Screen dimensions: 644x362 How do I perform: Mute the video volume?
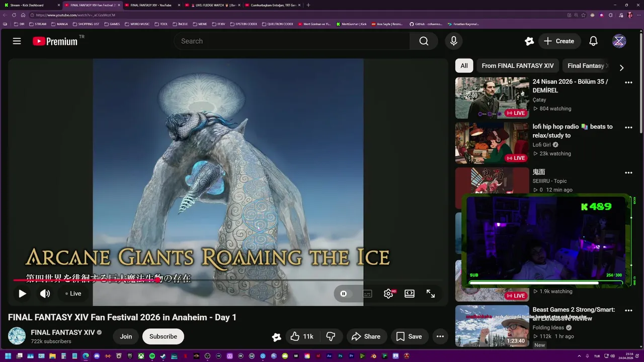[45, 294]
